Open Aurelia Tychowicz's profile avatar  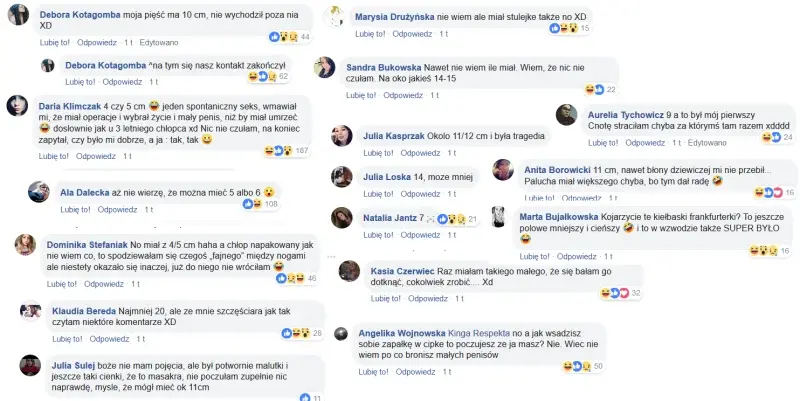566,115
